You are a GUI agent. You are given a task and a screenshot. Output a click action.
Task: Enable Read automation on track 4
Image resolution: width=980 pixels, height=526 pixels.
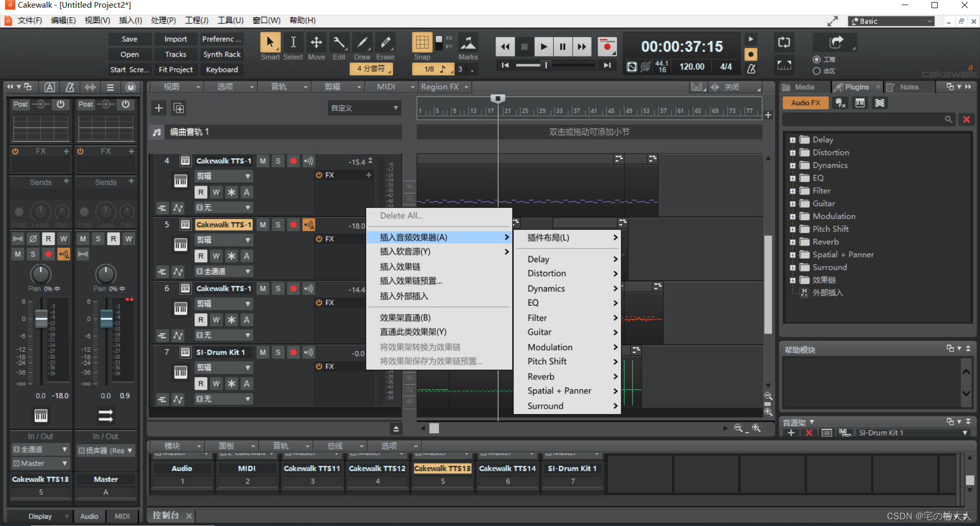click(x=201, y=192)
